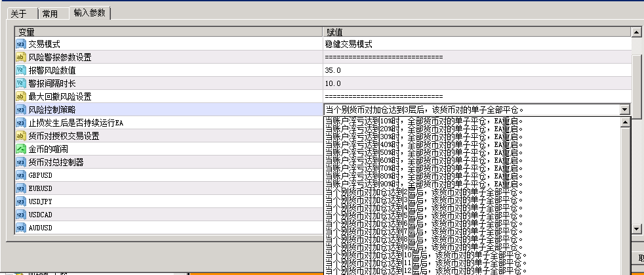
Task: Click the icon beside 止损发生后是否持续运行EA
Action: click(21, 123)
